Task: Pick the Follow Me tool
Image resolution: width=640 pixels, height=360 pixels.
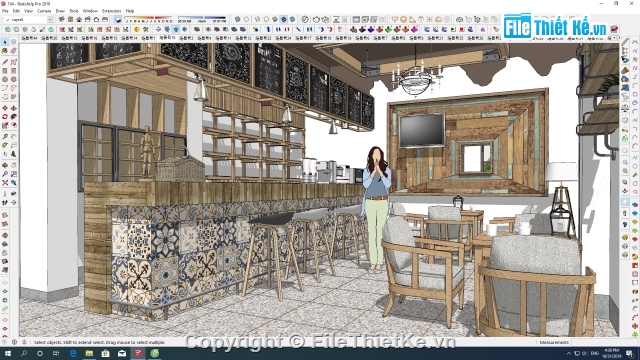Action: point(13,117)
